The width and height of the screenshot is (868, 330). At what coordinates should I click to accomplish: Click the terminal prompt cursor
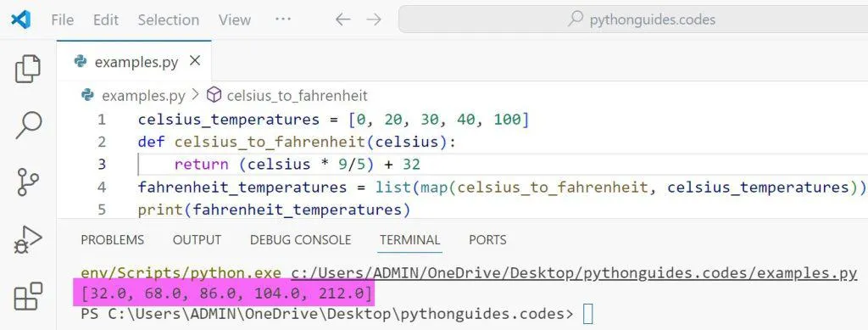pos(588,314)
